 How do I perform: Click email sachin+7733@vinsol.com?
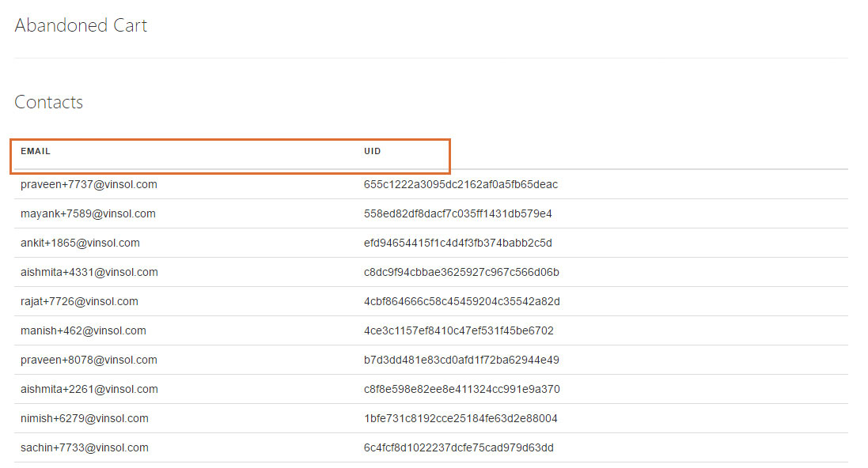click(84, 448)
